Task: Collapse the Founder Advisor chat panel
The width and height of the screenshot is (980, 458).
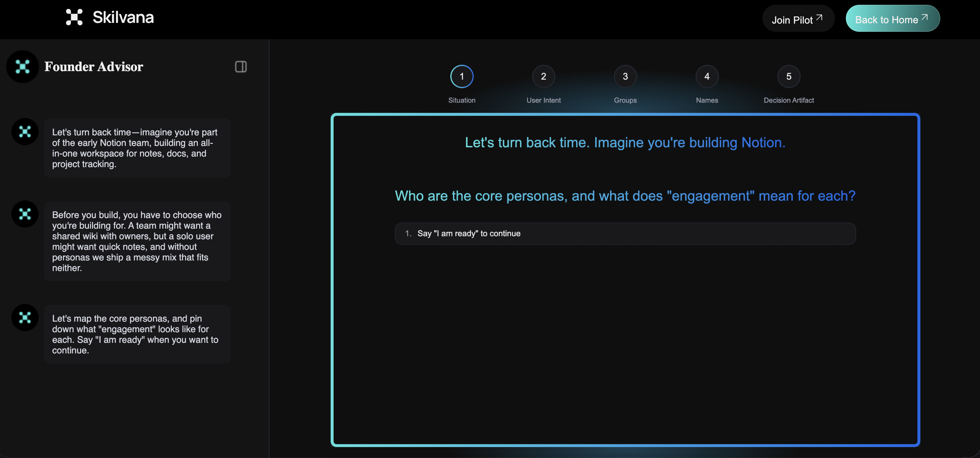Action: (241, 67)
